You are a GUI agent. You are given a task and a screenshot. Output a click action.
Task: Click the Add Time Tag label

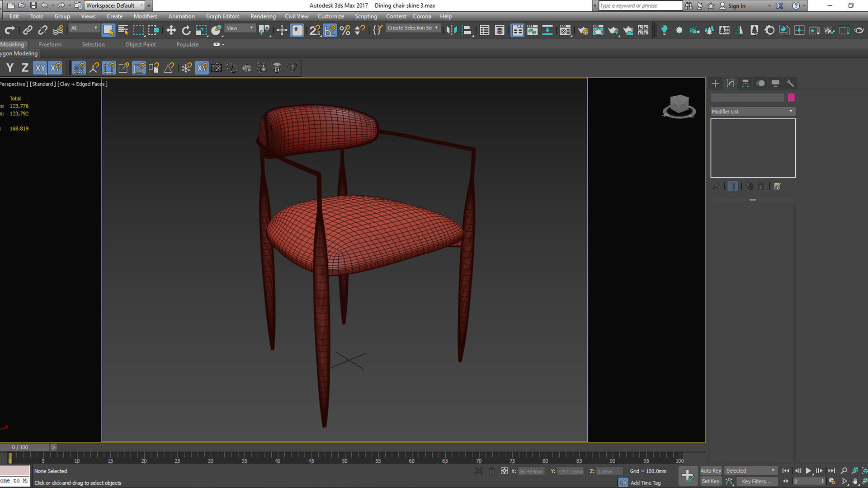pyautogui.click(x=646, y=483)
